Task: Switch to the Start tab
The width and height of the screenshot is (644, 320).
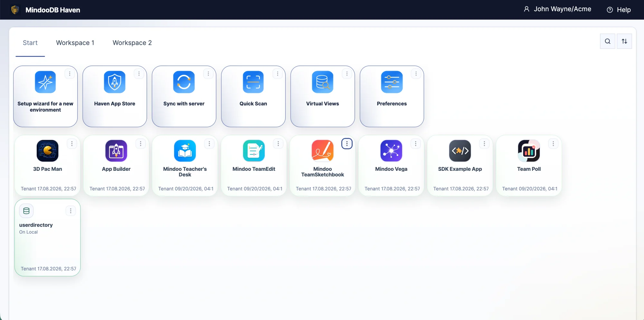Action: click(30, 43)
